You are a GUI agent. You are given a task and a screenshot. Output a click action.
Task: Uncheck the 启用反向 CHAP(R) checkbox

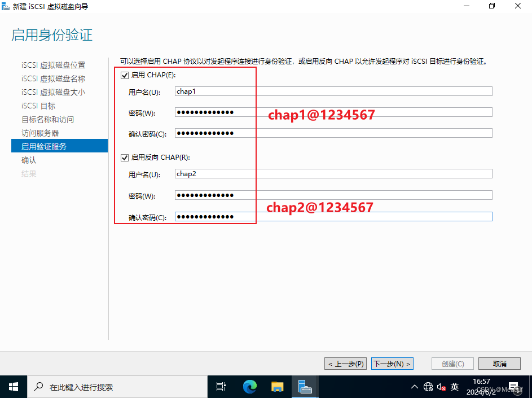coord(125,158)
